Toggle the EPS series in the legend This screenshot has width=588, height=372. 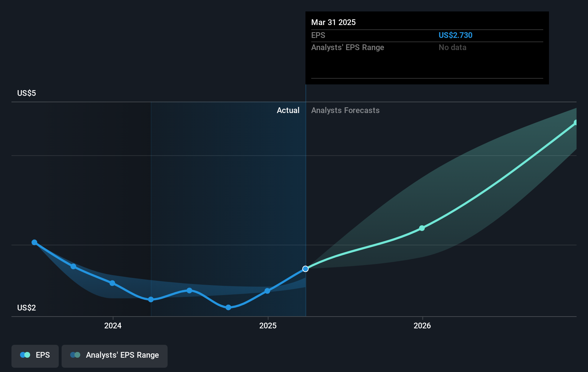(x=35, y=356)
